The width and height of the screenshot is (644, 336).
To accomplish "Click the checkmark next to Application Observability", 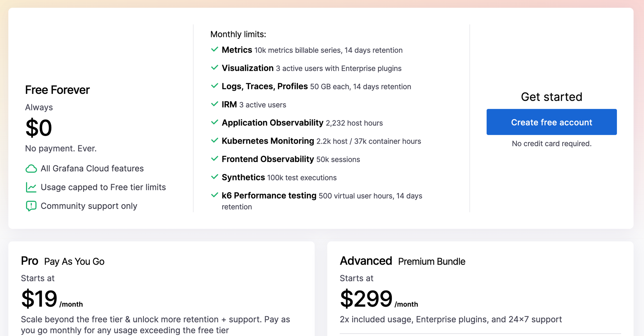I will (215, 122).
